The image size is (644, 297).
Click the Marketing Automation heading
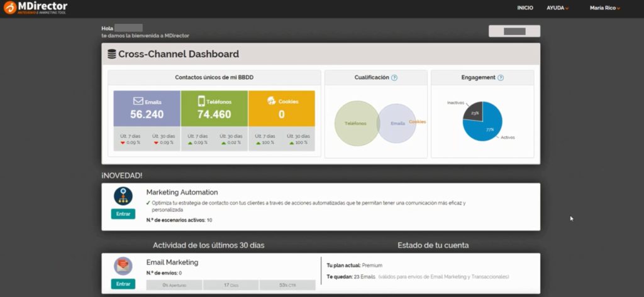[182, 192]
